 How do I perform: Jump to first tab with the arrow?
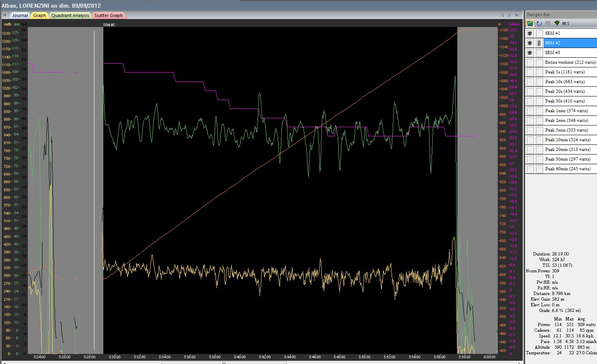coord(4,15)
